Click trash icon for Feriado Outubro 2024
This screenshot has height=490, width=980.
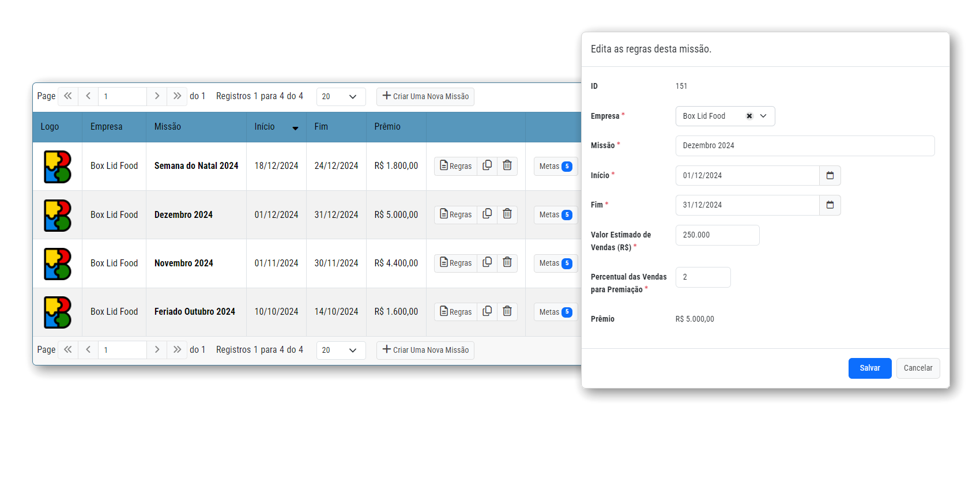click(x=507, y=311)
